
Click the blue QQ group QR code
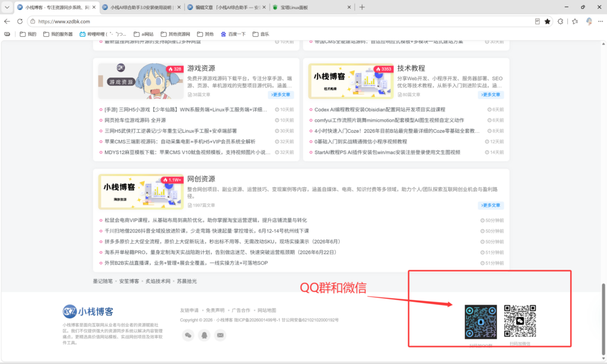pyautogui.click(x=481, y=322)
